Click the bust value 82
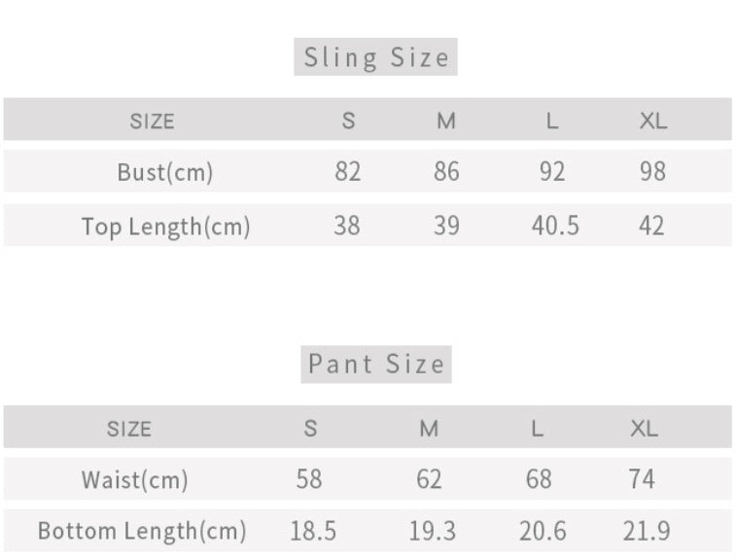 pos(347,172)
